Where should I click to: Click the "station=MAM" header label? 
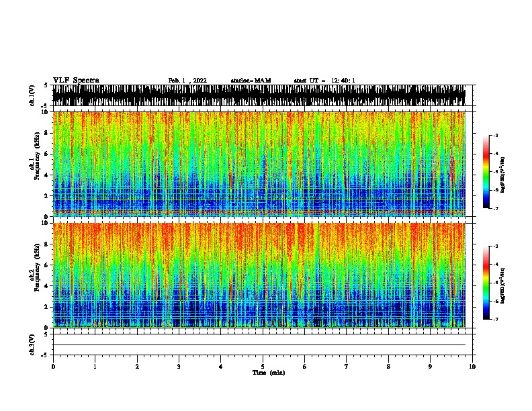tap(251, 81)
